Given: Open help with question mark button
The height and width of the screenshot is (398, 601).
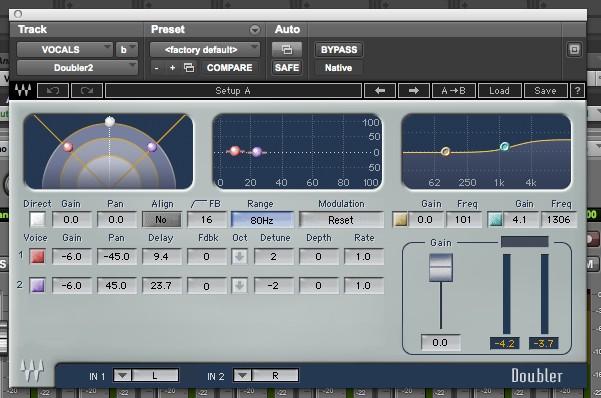Looking at the screenshot, I should (577, 91).
